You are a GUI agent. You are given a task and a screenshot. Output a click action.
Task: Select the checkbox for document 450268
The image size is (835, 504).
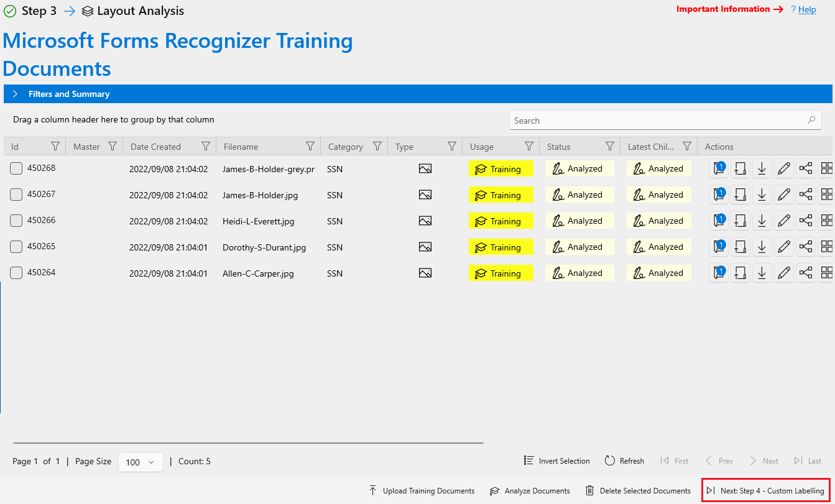tap(16, 168)
